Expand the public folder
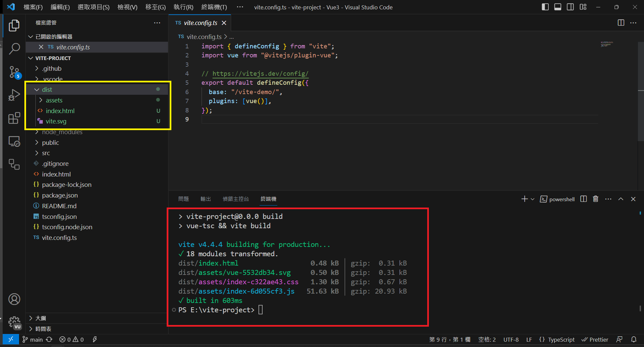The width and height of the screenshot is (644, 347). coord(97,142)
